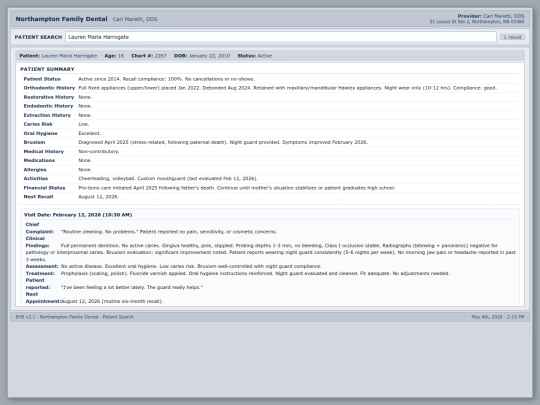Click the Next Recall row label
540x405 pixels.
[x=38, y=197]
